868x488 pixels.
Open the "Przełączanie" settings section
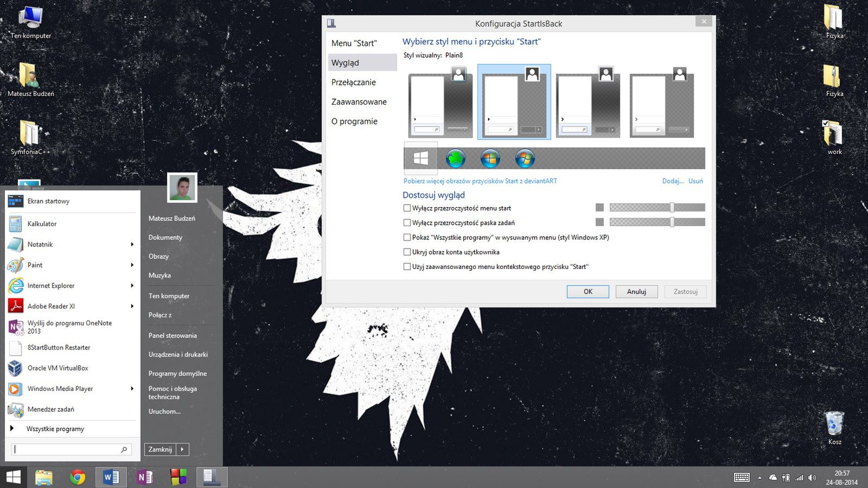pyautogui.click(x=353, y=82)
